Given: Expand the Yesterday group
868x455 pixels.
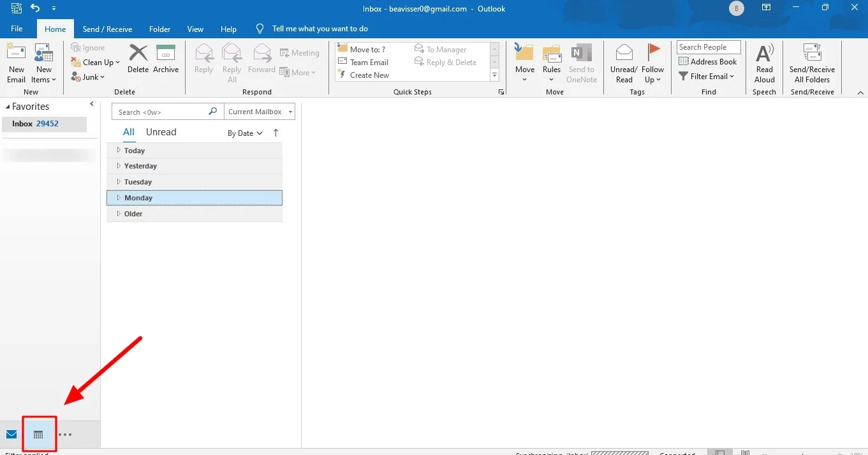Looking at the screenshot, I should coord(119,165).
